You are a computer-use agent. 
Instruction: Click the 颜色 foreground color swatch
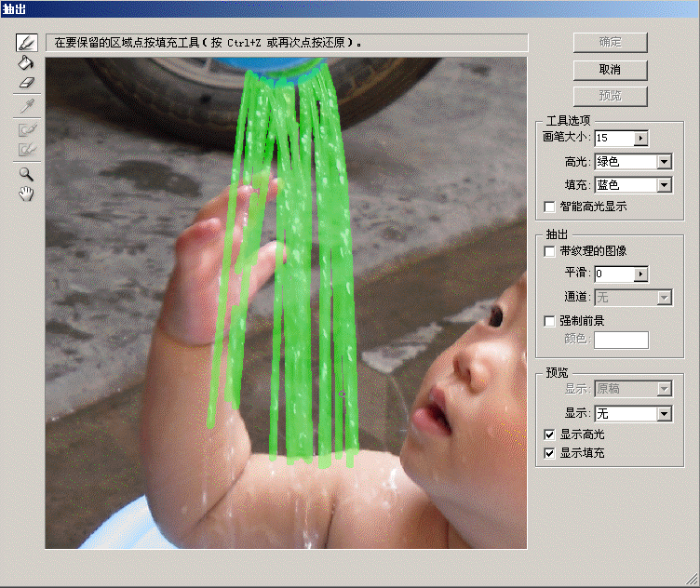(x=621, y=340)
